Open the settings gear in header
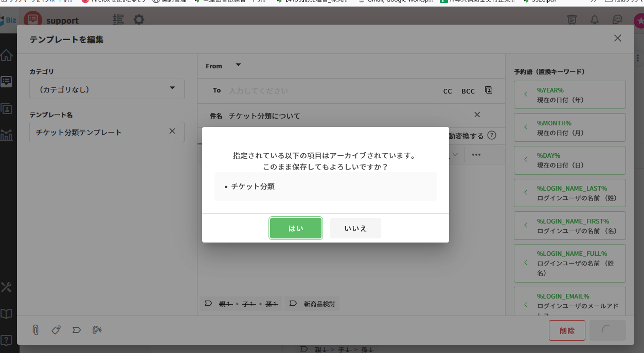The width and height of the screenshot is (644, 353). tap(139, 20)
